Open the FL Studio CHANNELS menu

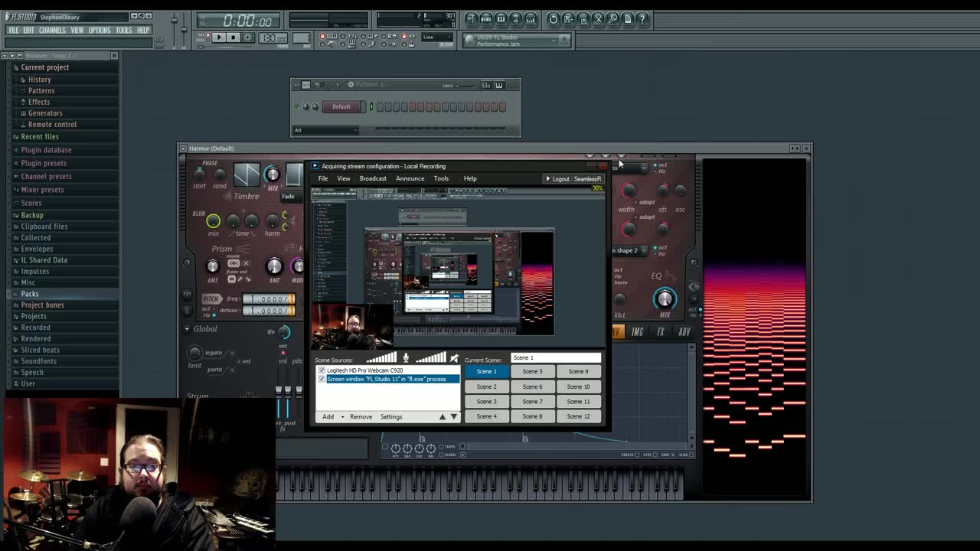[x=52, y=30]
